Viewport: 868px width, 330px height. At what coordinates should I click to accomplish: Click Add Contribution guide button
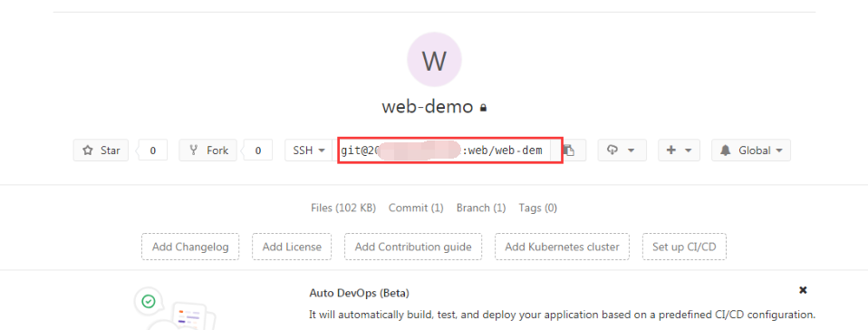[413, 247]
